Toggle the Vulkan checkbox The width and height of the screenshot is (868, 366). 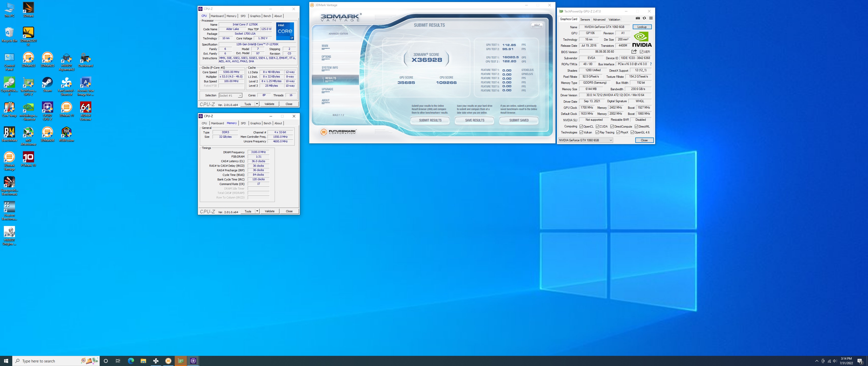click(581, 132)
